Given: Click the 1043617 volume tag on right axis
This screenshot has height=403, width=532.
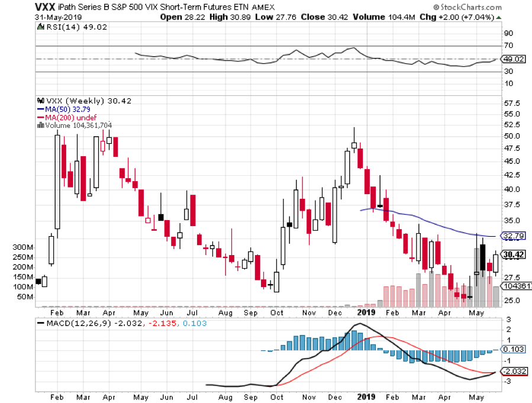Looking at the screenshot, I should tap(517, 286).
